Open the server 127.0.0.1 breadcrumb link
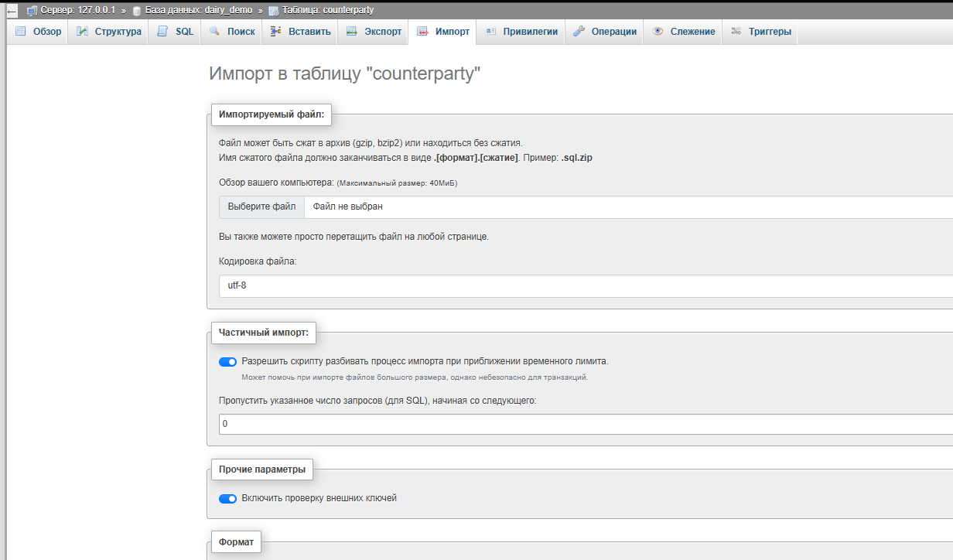Image resolution: width=953 pixels, height=560 pixels. pyautogui.click(x=76, y=10)
